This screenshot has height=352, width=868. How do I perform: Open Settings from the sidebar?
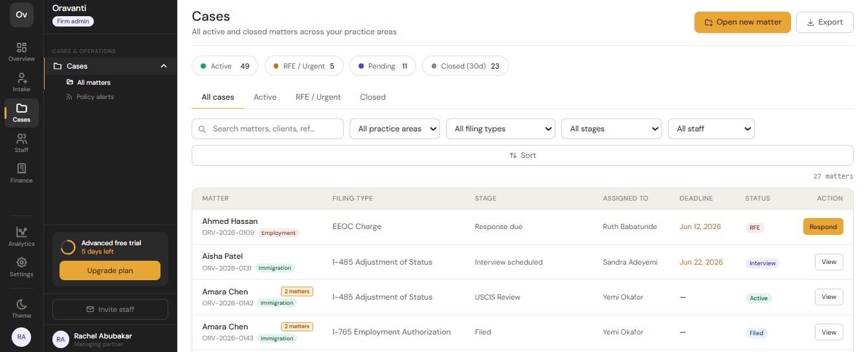pos(21,267)
